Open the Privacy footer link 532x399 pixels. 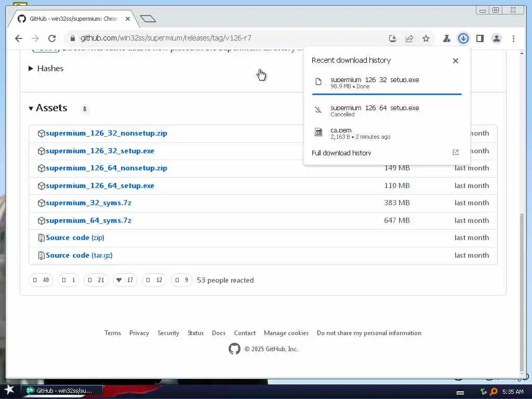139,333
